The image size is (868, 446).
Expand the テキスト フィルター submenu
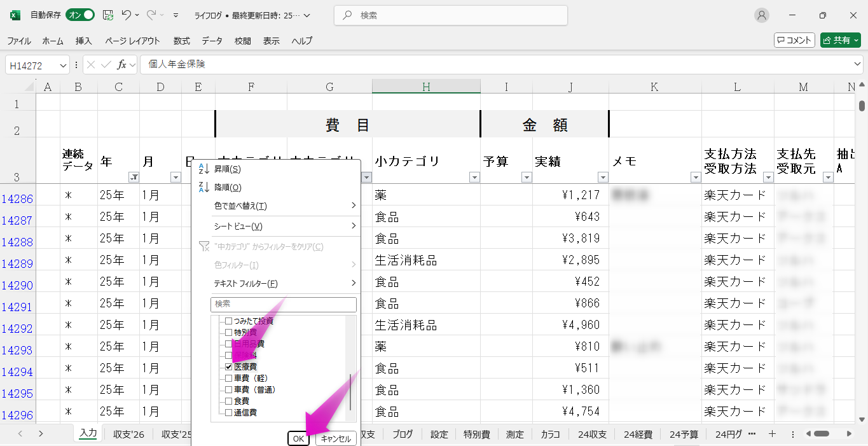click(x=284, y=284)
